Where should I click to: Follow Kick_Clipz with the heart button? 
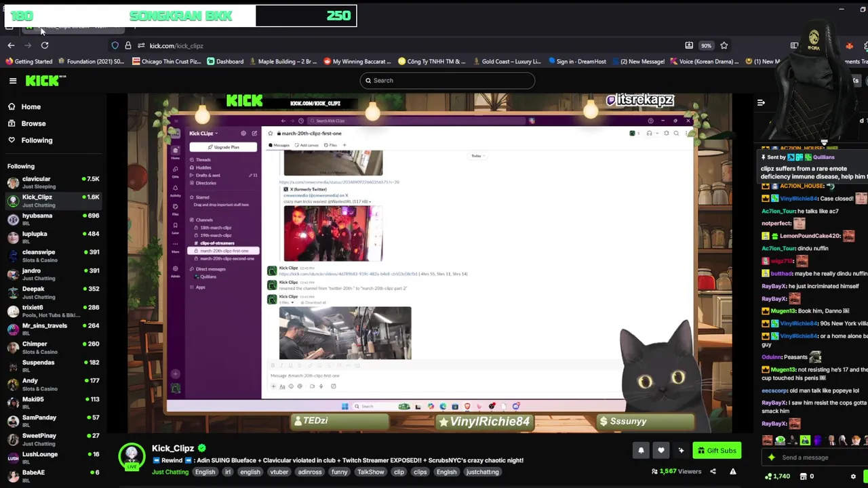point(661,451)
